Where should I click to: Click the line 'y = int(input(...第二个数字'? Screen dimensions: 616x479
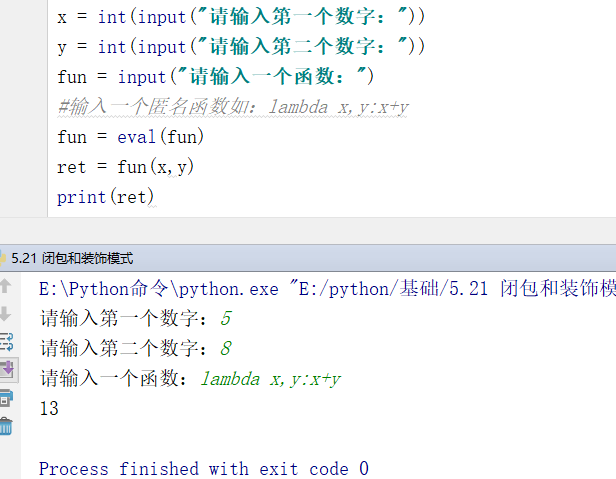241,47
